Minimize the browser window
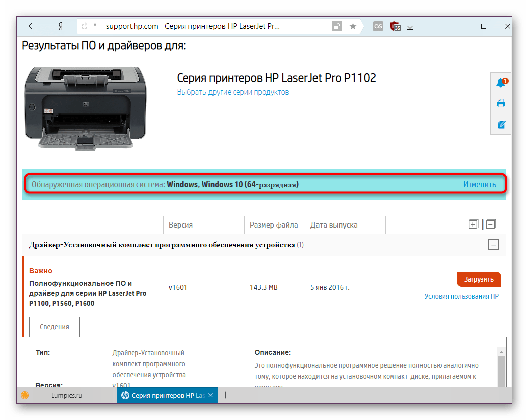 click(460, 26)
